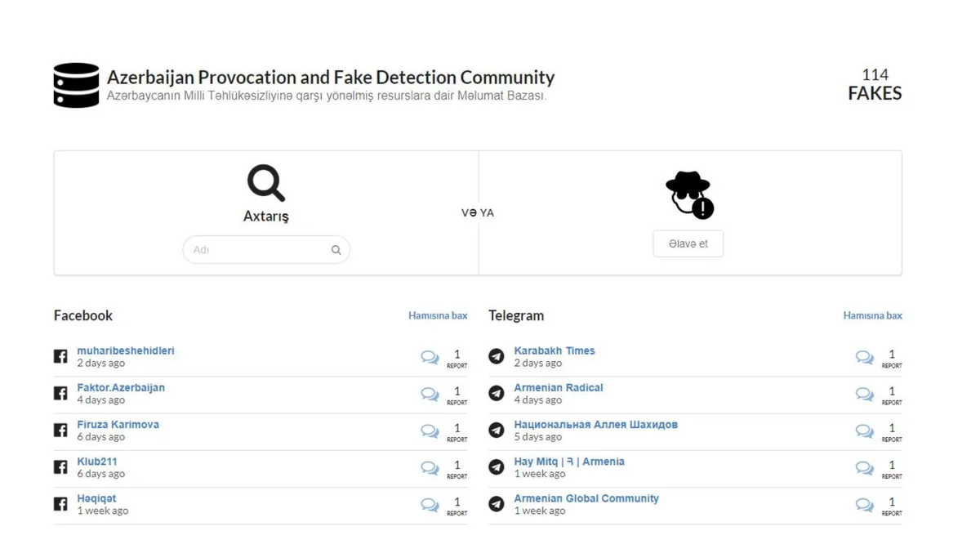Open Hamısına bax link for Telegram
The height and width of the screenshot is (549, 980).
coord(872,315)
